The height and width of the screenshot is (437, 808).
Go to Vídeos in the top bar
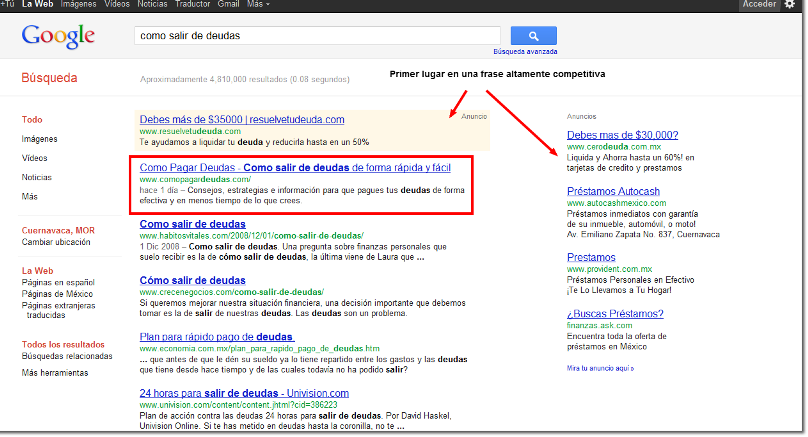point(117,4)
